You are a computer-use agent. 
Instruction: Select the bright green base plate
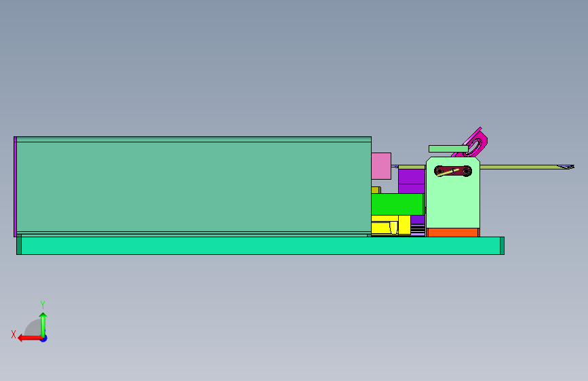click(260, 245)
